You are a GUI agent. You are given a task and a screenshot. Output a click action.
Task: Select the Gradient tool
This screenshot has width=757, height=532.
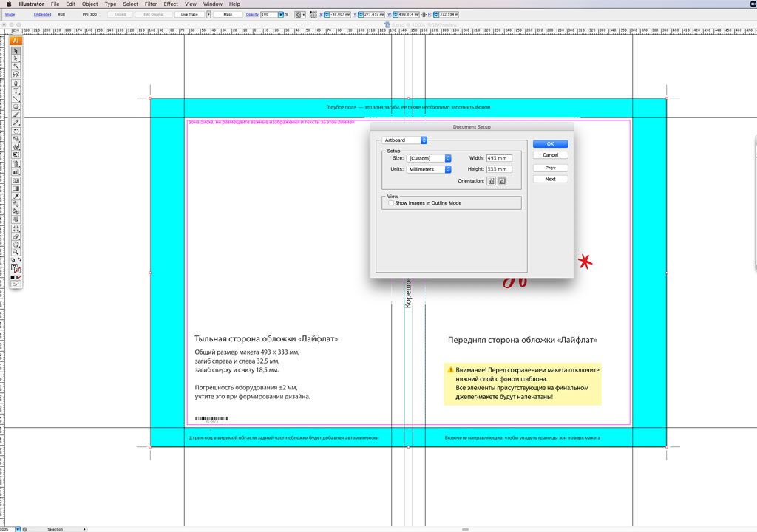16,188
